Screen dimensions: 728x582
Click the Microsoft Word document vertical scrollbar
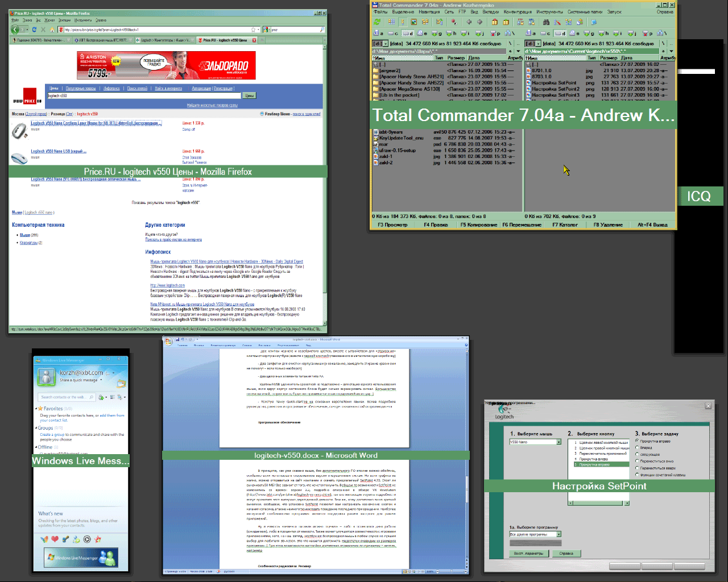(x=468, y=455)
